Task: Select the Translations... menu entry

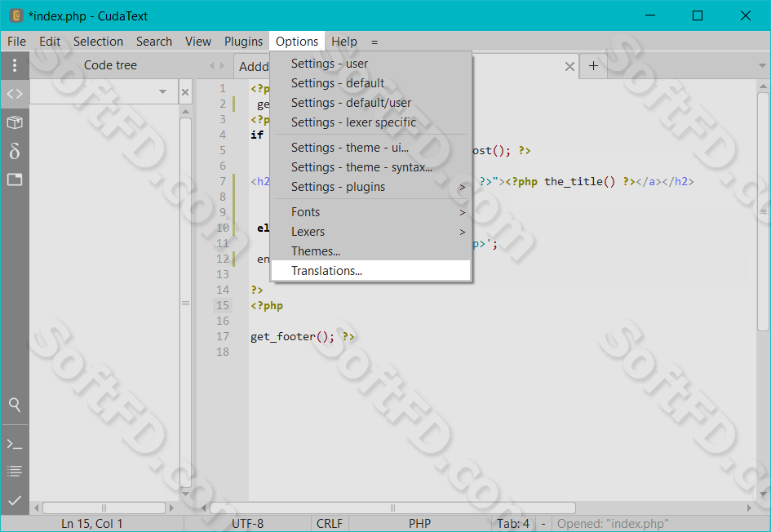Action: click(x=370, y=270)
